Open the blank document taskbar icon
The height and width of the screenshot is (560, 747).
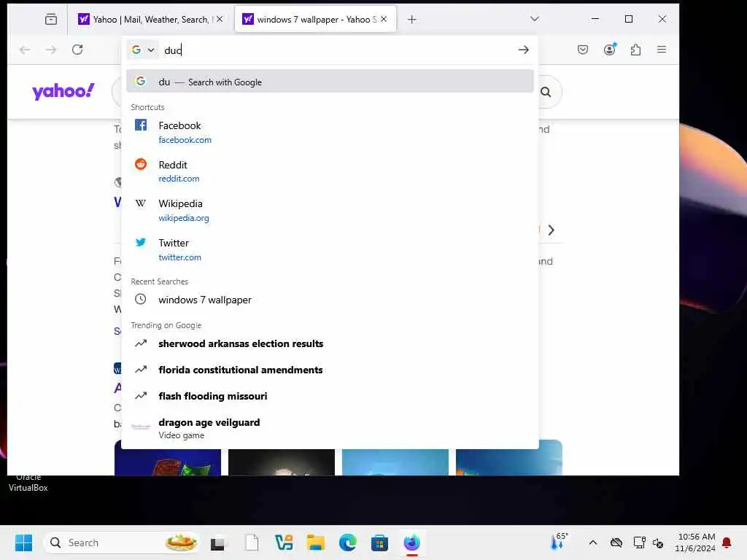click(252, 542)
